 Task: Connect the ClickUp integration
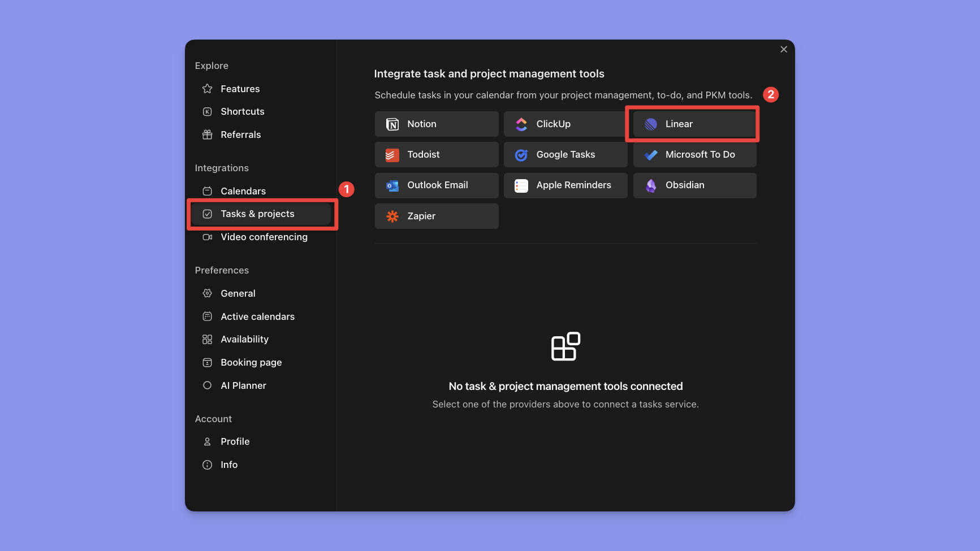565,124
